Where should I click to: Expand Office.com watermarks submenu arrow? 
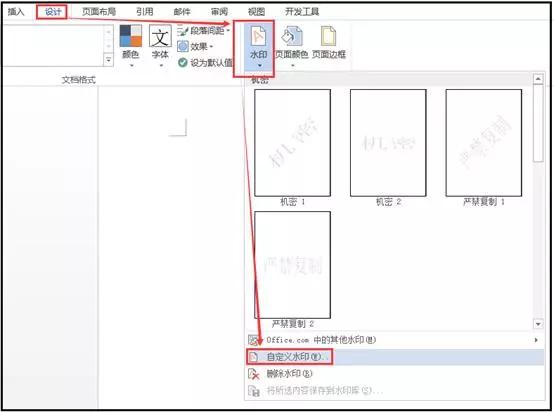(x=536, y=340)
